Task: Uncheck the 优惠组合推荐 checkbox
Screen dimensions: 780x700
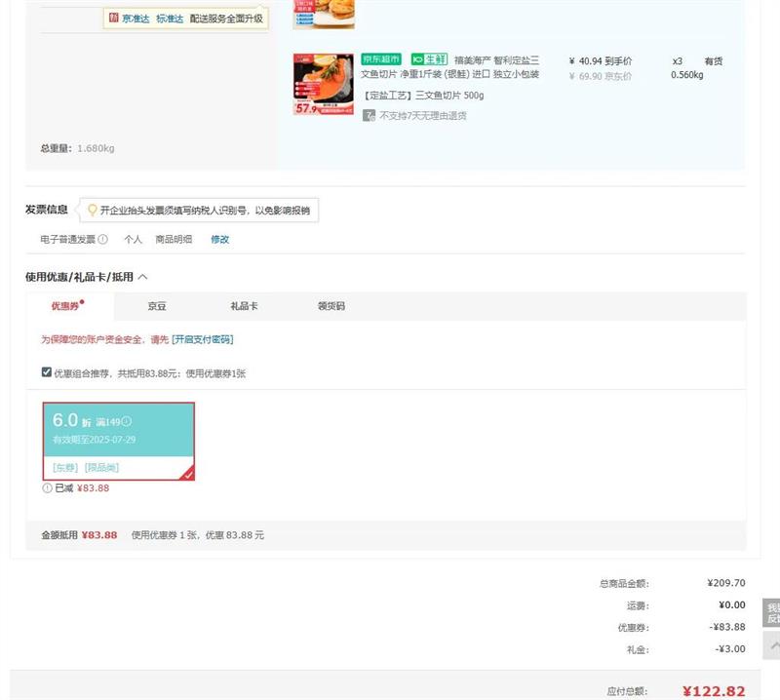Action: (46, 372)
